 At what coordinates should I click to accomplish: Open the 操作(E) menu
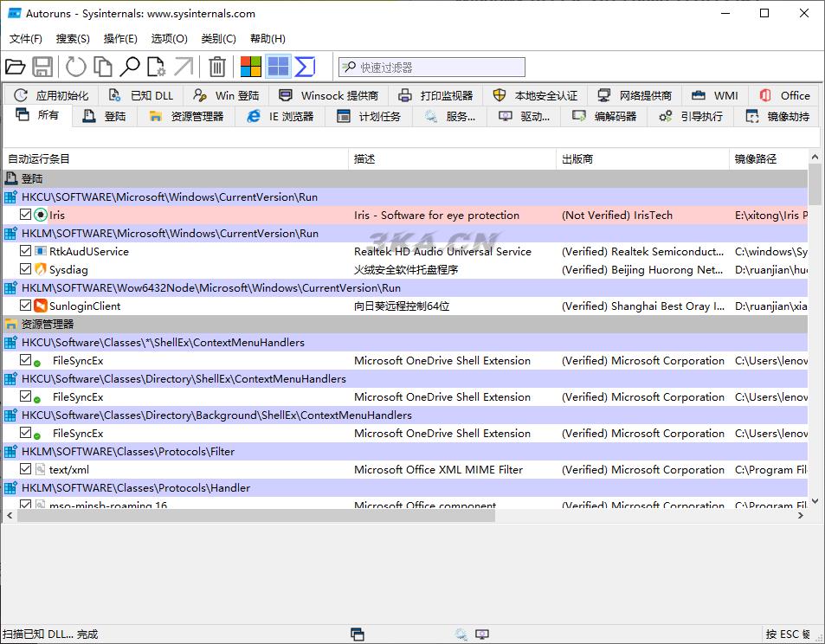pyautogui.click(x=120, y=38)
